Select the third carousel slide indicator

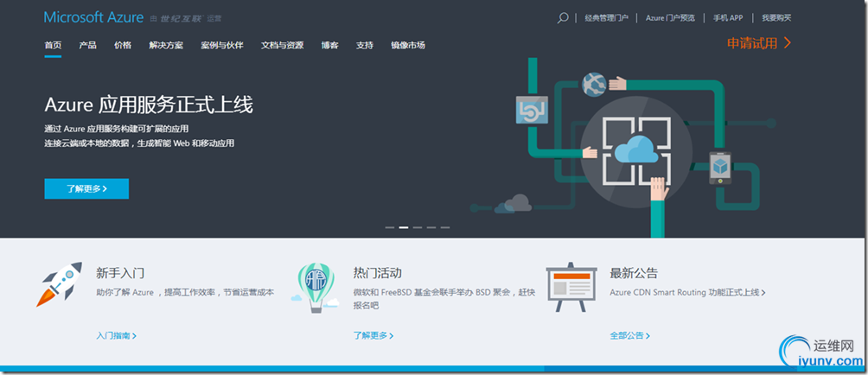[x=418, y=227]
